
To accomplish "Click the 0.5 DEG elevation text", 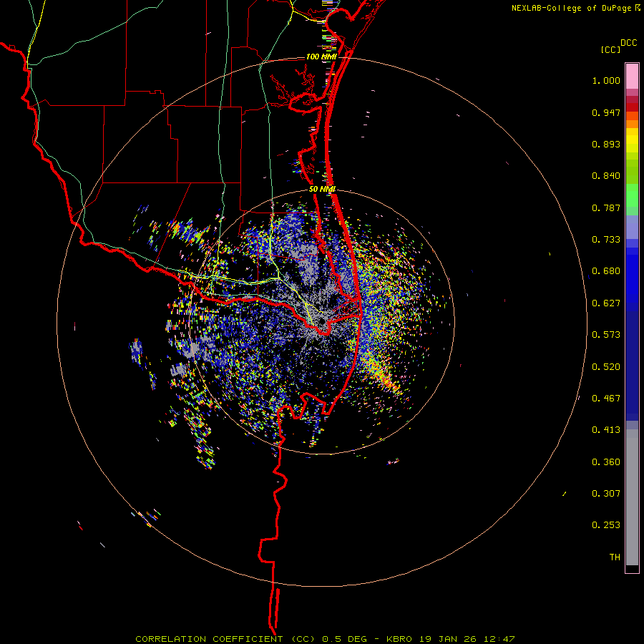I will [345, 639].
